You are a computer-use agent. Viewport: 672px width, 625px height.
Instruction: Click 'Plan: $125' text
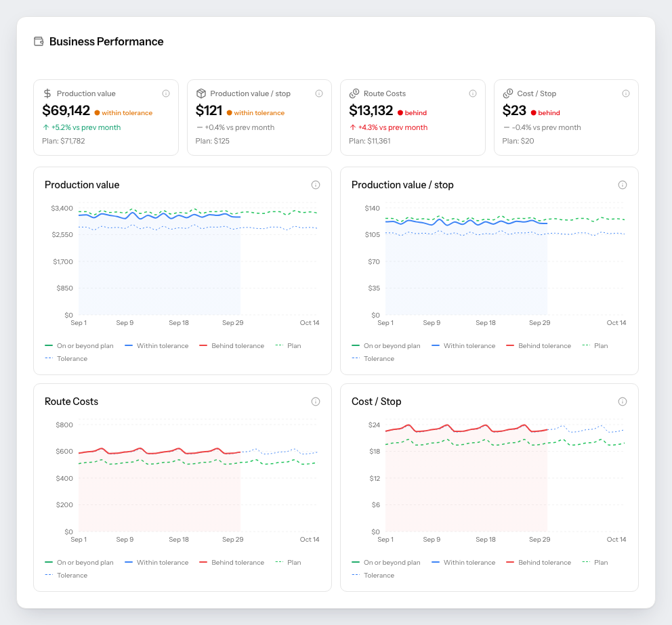(213, 141)
